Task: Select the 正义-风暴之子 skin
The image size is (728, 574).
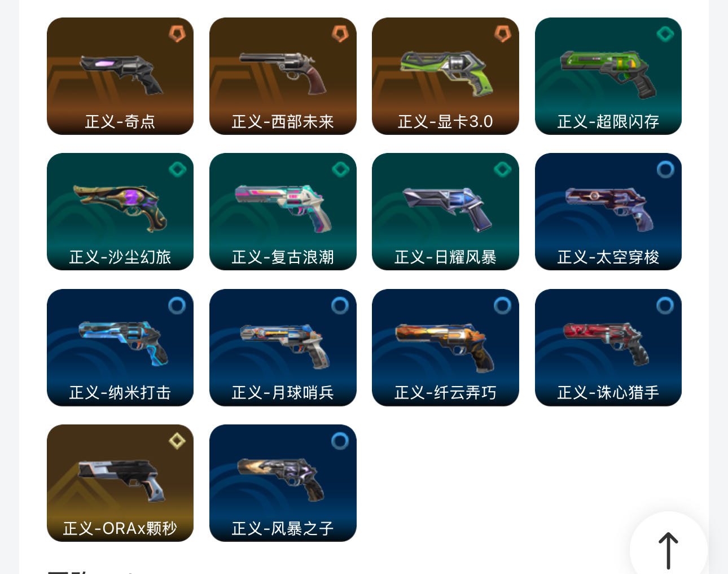Action: (x=283, y=483)
